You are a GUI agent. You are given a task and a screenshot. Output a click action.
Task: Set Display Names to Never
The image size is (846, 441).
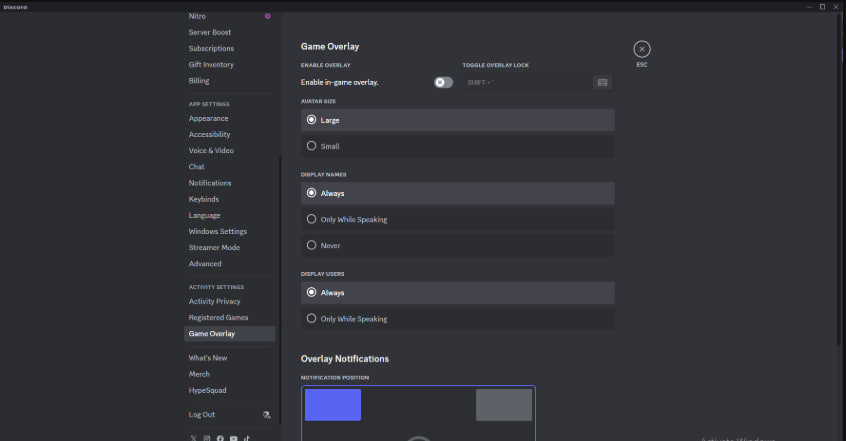457,245
